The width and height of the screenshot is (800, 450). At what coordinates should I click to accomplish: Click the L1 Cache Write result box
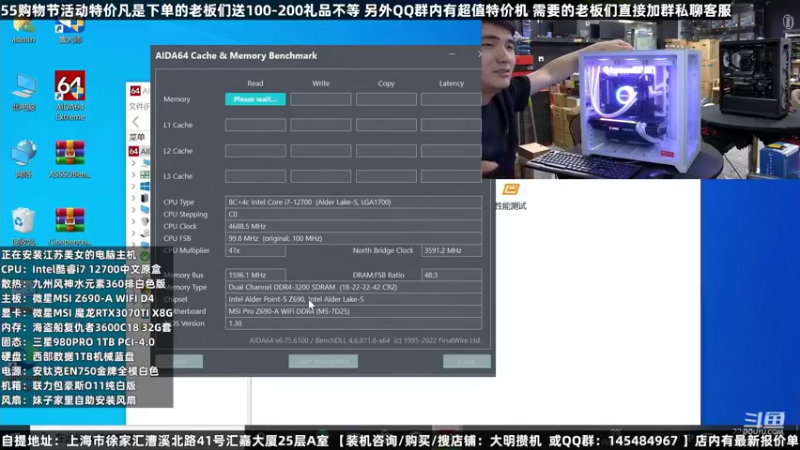(x=320, y=125)
